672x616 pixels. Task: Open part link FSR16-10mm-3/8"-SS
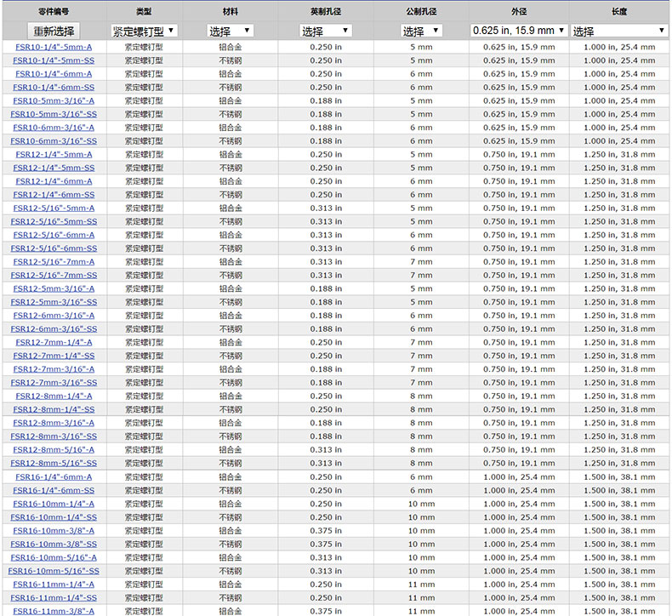coord(54,544)
